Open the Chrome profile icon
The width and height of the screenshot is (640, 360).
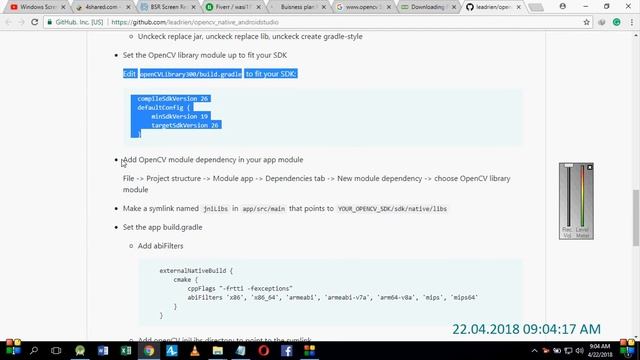tap(562, 6)
